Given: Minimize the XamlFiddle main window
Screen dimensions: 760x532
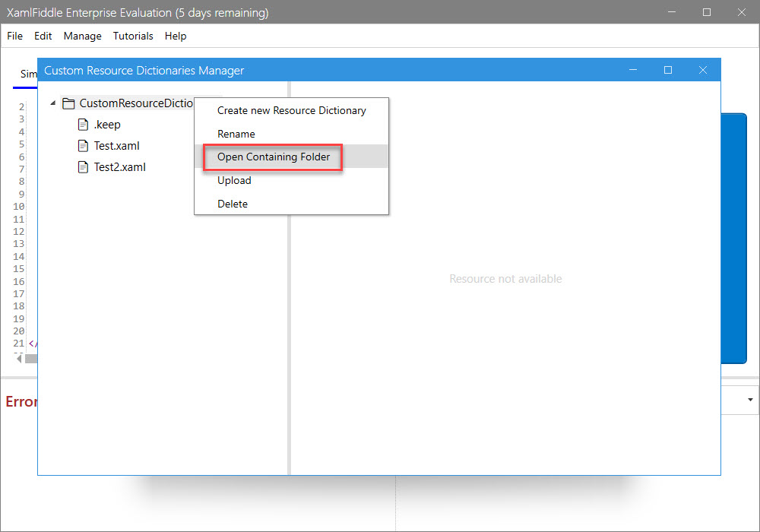Looking at the screenshot, I should click(672, 12).
